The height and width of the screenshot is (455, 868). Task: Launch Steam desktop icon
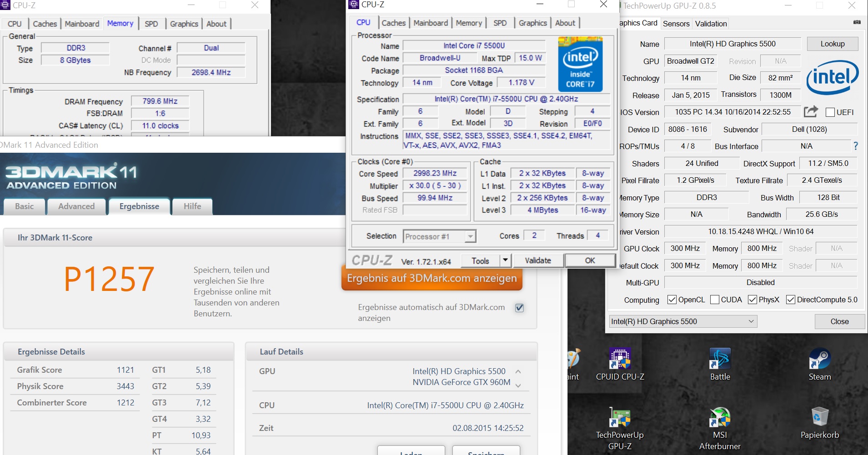[x=820, y=364]
